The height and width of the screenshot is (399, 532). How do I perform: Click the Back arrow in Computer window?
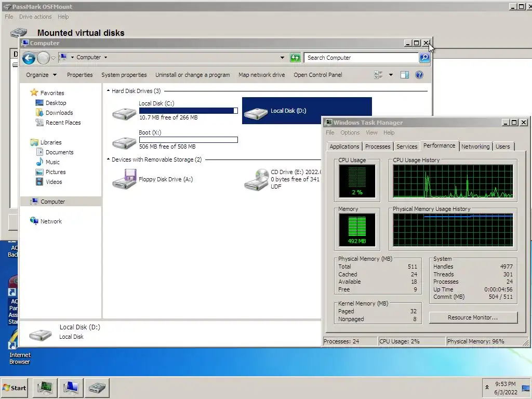tap(29, 58)
